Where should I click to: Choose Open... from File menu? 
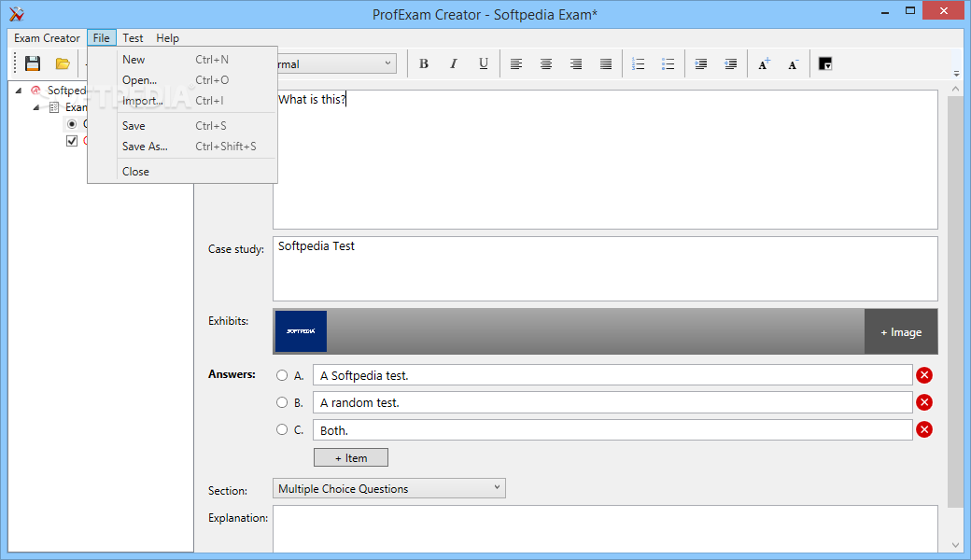tap(182, 80)
